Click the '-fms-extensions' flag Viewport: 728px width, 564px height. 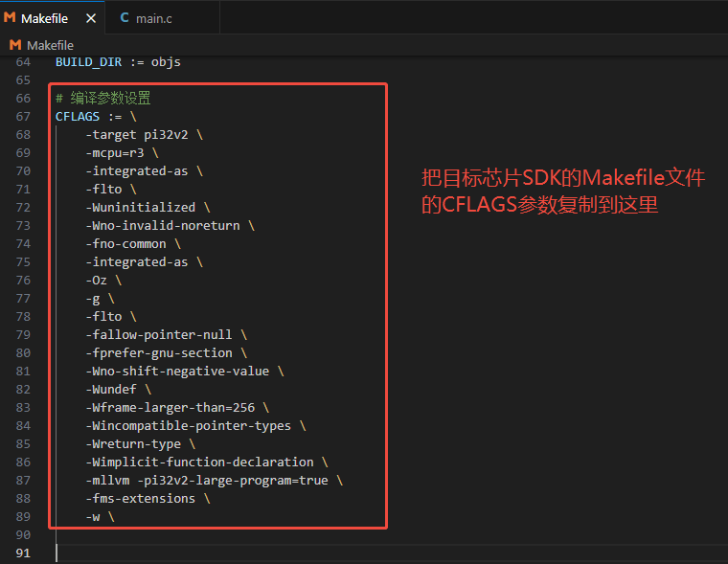(141, 499)
